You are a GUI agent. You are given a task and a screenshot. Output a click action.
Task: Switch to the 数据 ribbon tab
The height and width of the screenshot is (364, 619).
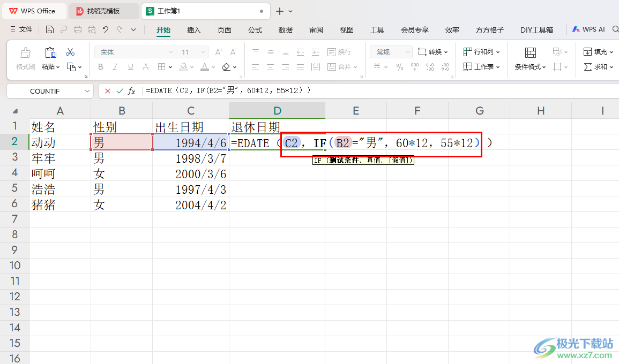coord(286,30)
